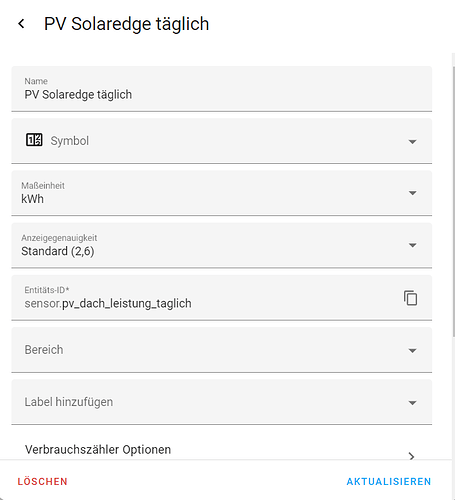455x500 pixels.
Task: Copy the entity ID to clipboard
Action: click(411, 298)
